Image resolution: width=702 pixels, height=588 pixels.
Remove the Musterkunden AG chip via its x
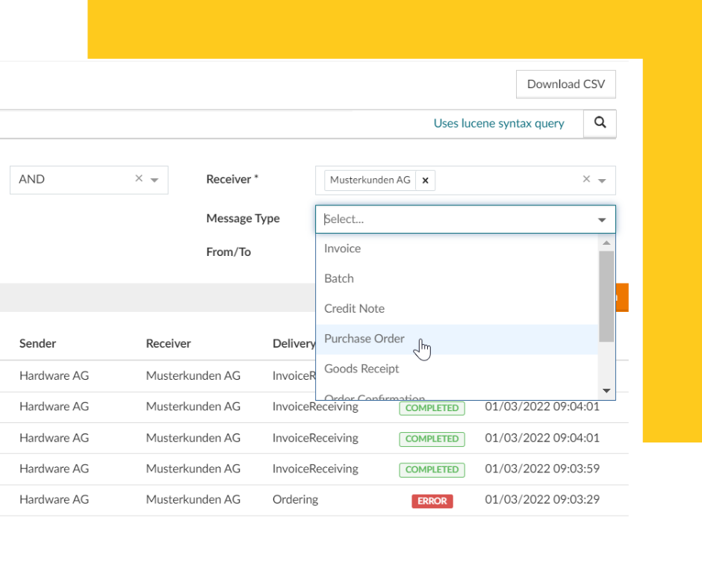click(x=425, y=180)
